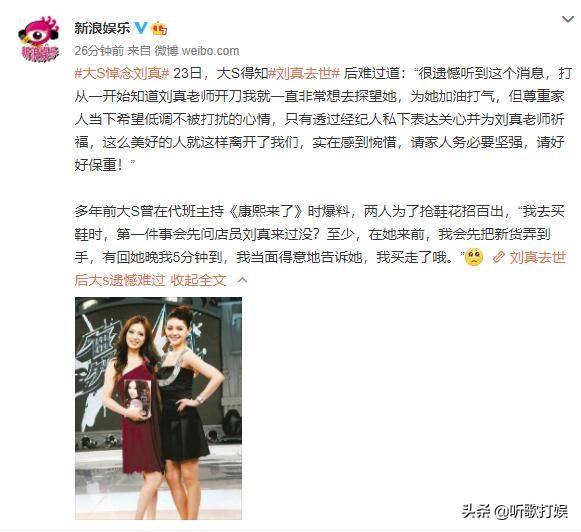Click the crown membership icon
Image resolution: width=581 pixels, height=532 pixels.
tap(159, 28)
